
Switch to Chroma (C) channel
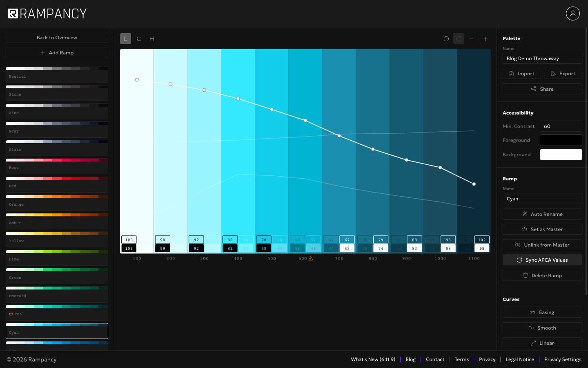pos(139,39)
